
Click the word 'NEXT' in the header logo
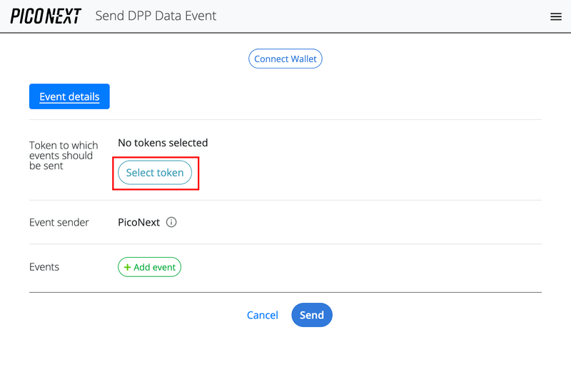[x=64, y=16]
